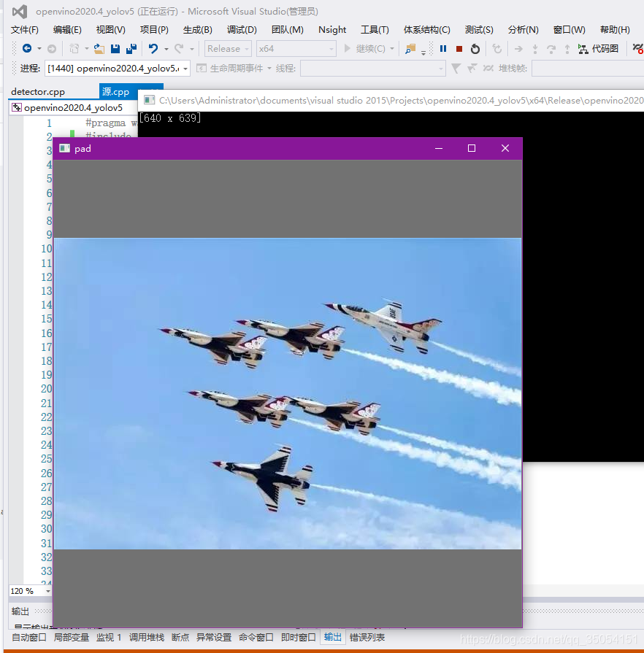This screenshot has height=653, width=644.
Task: Open the Architecture (体系结构) menu
Action: [x=427, y=30]
